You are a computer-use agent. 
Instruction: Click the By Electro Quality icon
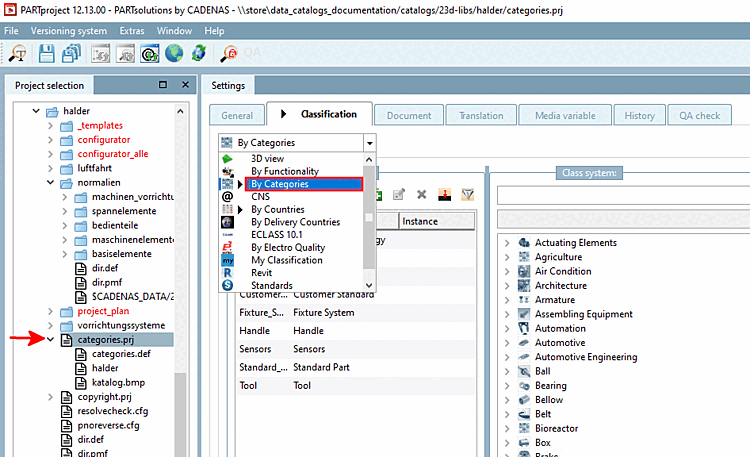tap(227, 247)
